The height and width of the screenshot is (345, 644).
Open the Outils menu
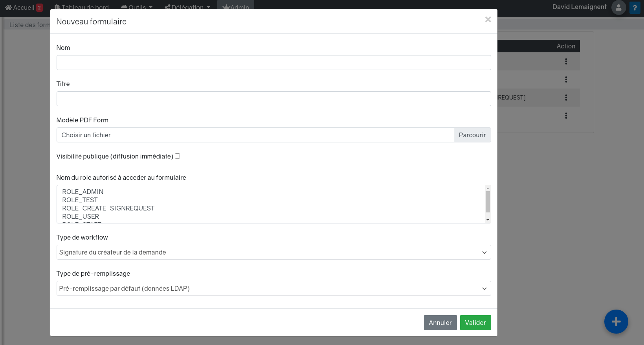(x=136, y=7)
